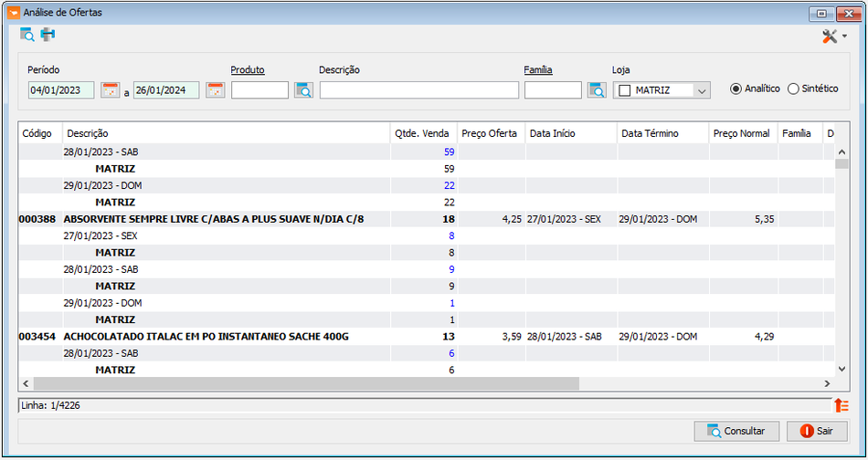Open calendar picker for start date
868x460 pixels.
[111, 90]
